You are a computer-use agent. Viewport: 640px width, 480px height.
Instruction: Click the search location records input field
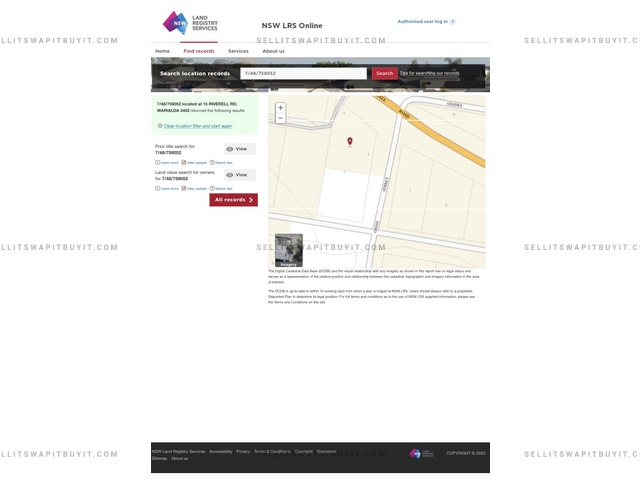pos(304,73)
